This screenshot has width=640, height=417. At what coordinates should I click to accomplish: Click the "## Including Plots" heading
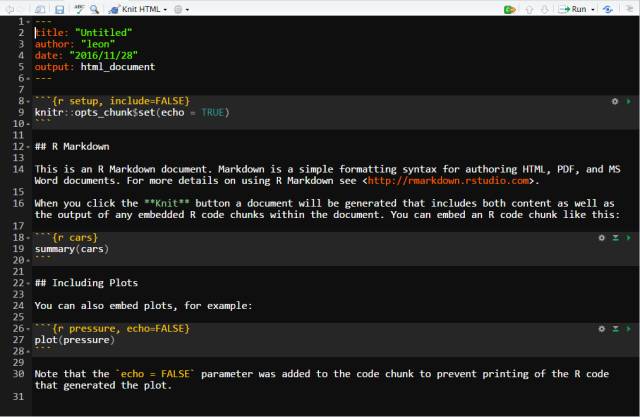86,283
